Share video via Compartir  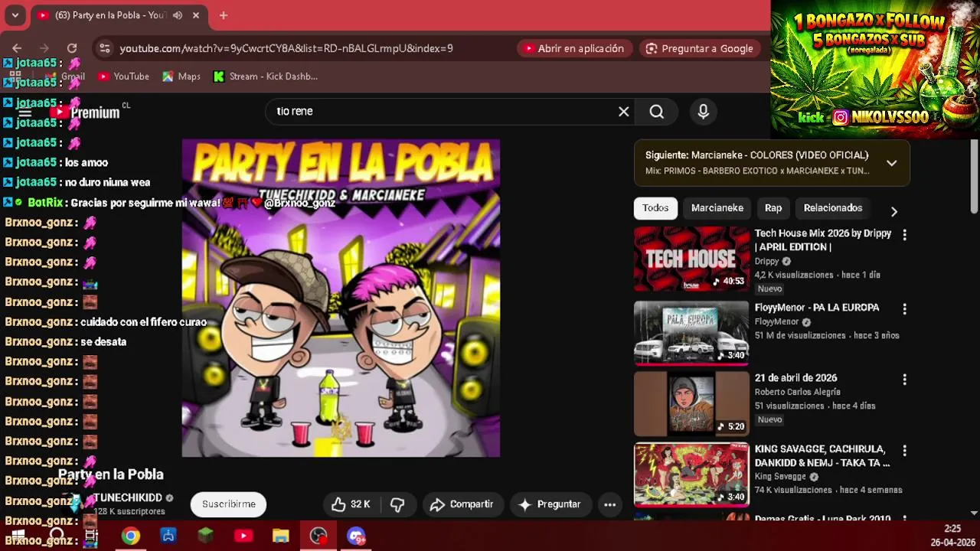(462, 504)
